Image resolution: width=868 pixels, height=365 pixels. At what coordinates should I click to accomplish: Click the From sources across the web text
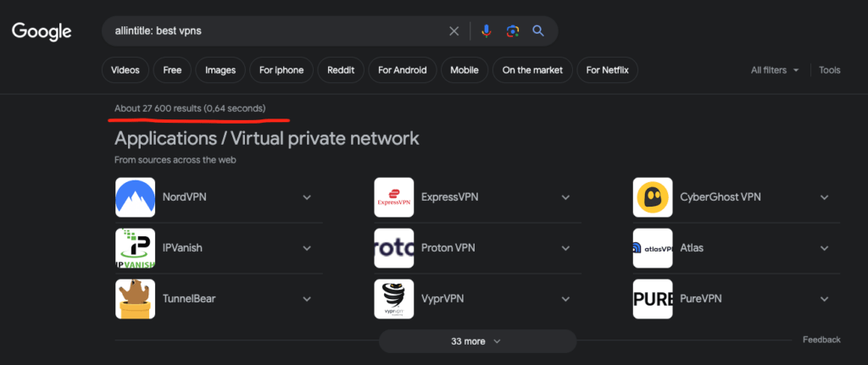point(175,160)
